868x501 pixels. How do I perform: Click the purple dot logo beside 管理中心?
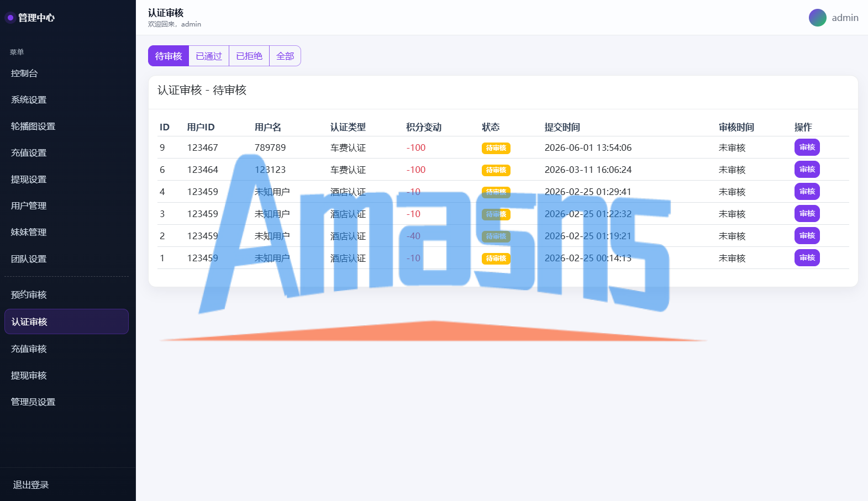point(10,18)
